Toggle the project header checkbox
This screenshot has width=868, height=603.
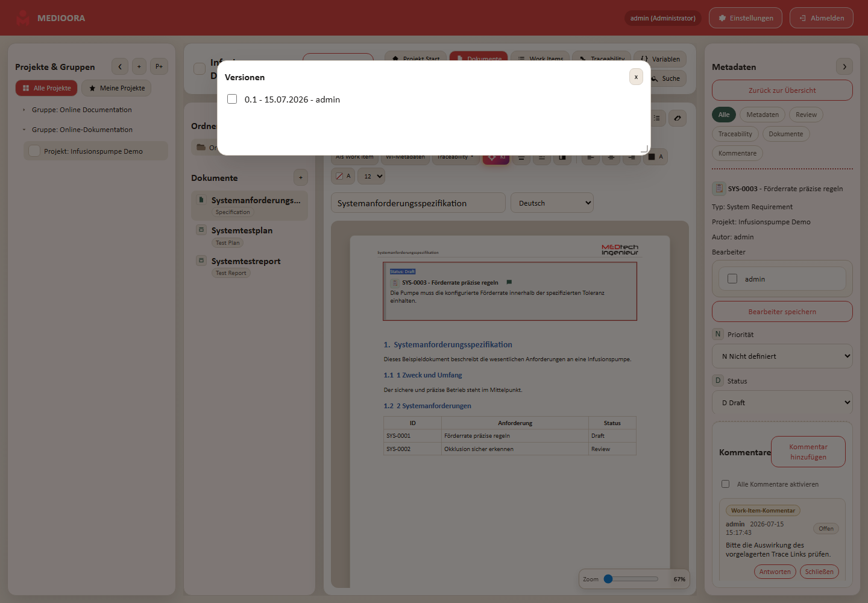200,69
